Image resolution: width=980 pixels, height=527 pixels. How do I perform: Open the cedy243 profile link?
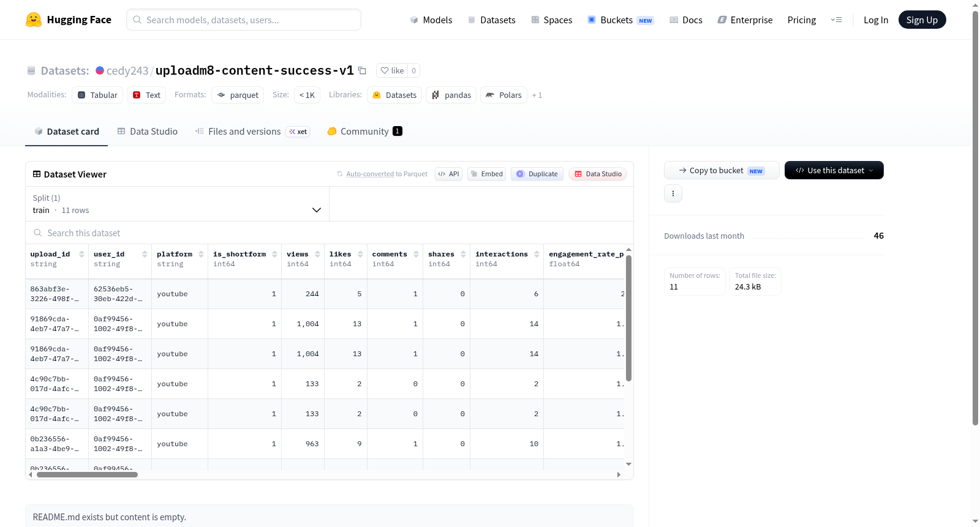(x=127, y=70)
